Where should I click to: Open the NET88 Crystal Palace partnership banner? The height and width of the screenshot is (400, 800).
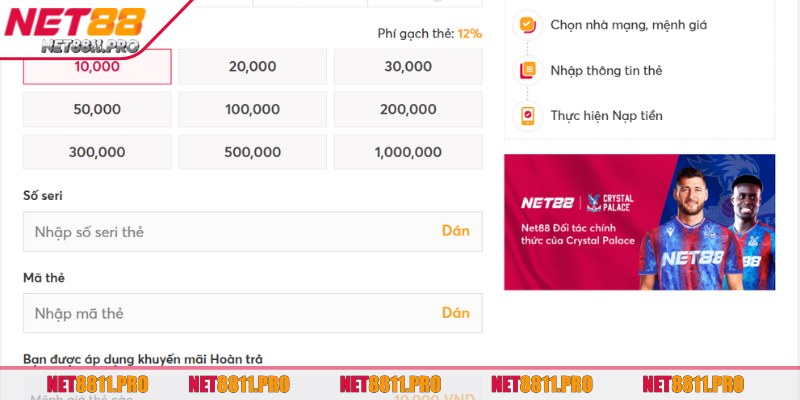(639, 222)
